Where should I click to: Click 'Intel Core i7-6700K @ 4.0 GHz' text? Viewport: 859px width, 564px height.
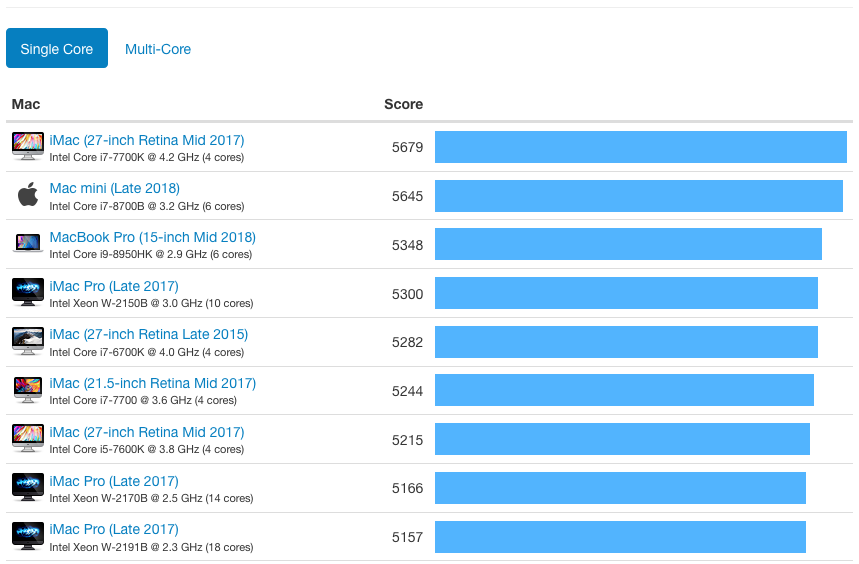tap(124, 352)
